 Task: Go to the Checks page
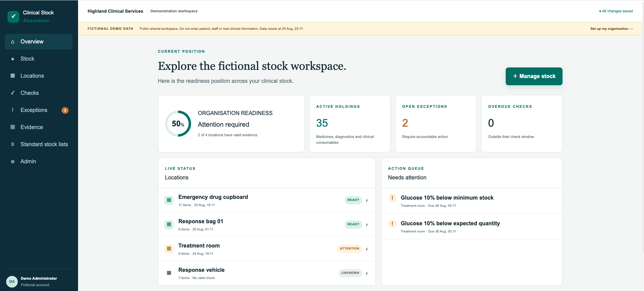pyautogui.click(x=39, y=93)
